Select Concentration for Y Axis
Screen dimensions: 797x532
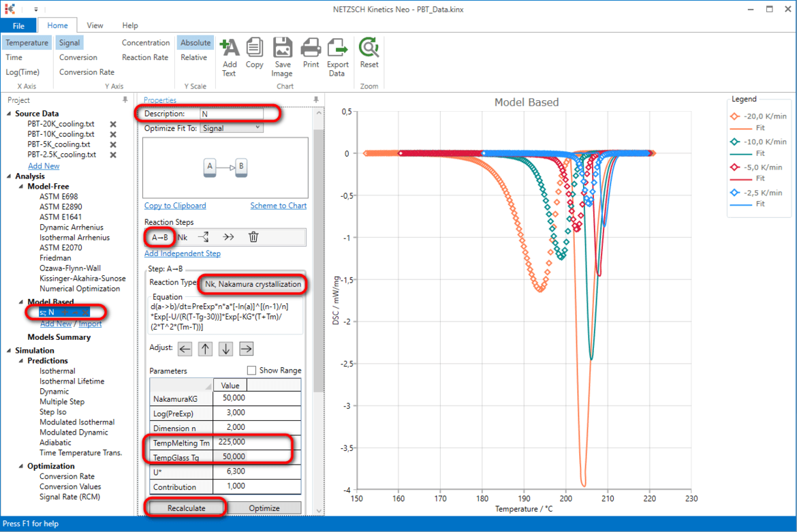[x=145, y=43]
